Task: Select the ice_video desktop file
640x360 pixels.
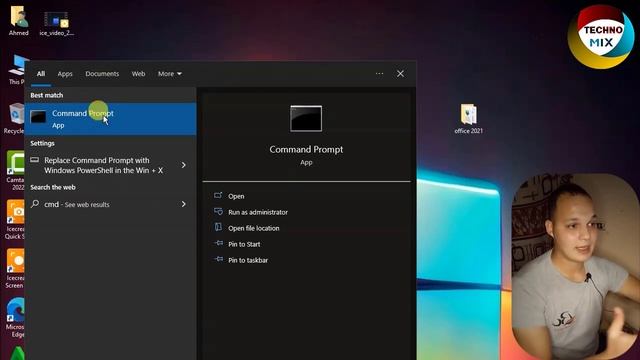Action: tap(56, 24)
